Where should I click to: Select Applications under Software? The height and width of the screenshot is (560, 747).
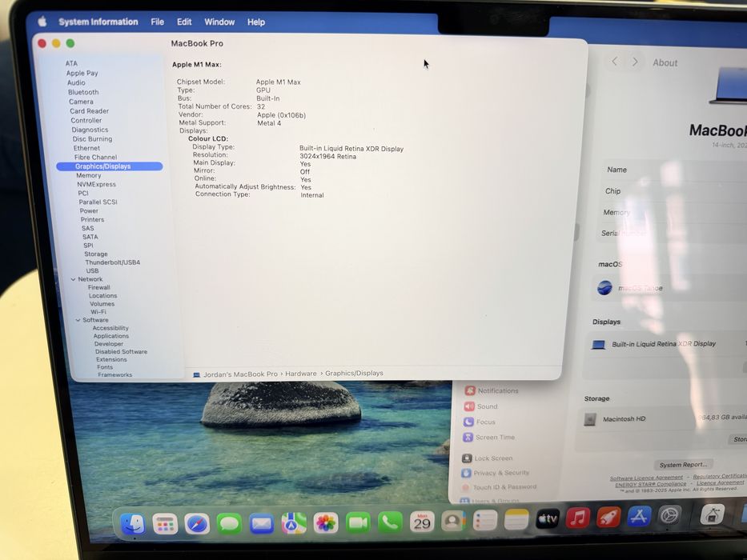click(111, 336)
